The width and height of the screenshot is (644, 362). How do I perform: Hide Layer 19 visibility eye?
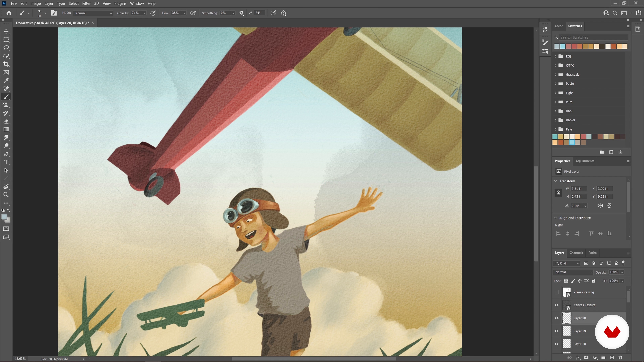coord(557,331)
